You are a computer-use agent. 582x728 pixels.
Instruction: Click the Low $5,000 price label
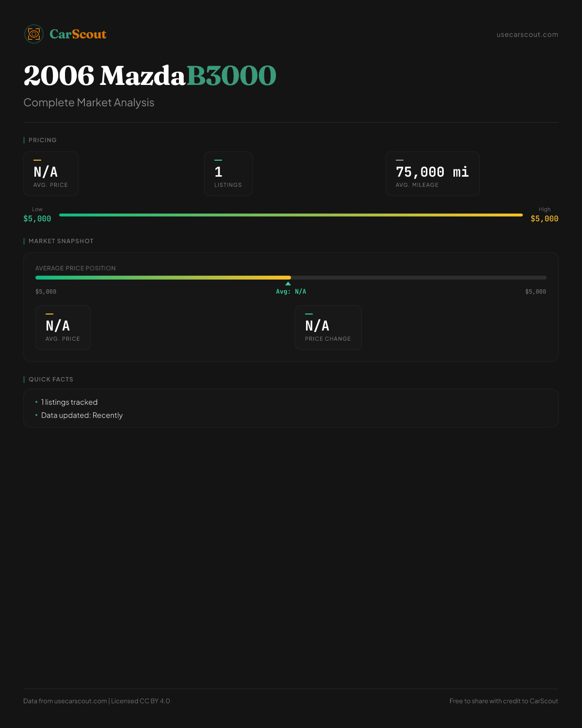click(37, 215)
